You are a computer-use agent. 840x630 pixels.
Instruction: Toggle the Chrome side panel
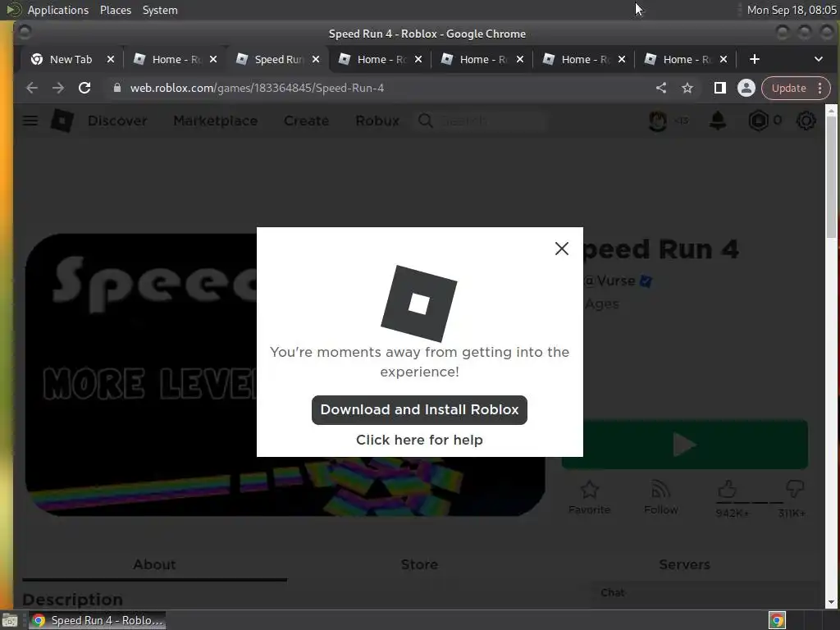coord(720,88)
